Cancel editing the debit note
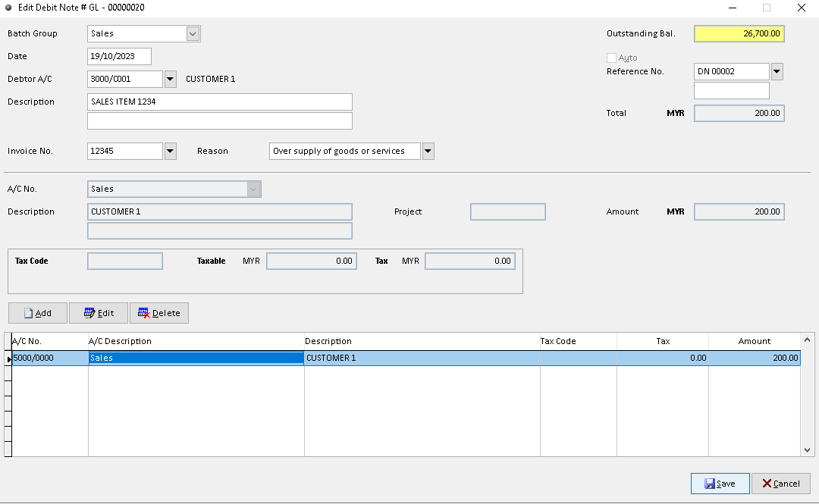 [x=781, y=484]
